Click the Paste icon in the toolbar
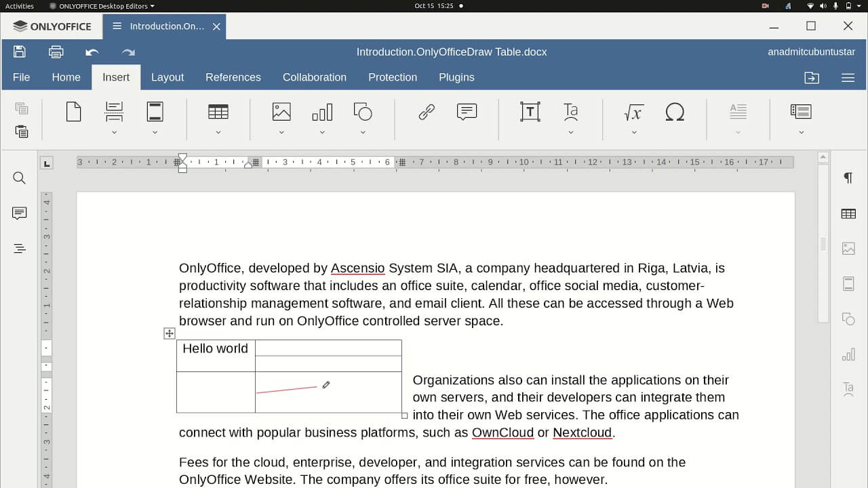The image size is (868, 488). point(22,131)
